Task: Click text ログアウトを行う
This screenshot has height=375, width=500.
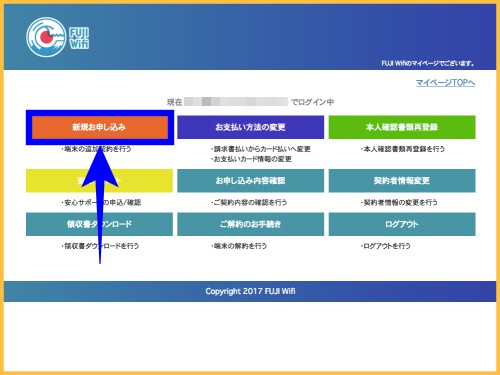Action: [x=386, y=246]
